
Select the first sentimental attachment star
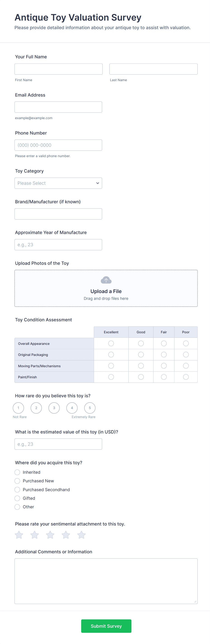(19, 535)
